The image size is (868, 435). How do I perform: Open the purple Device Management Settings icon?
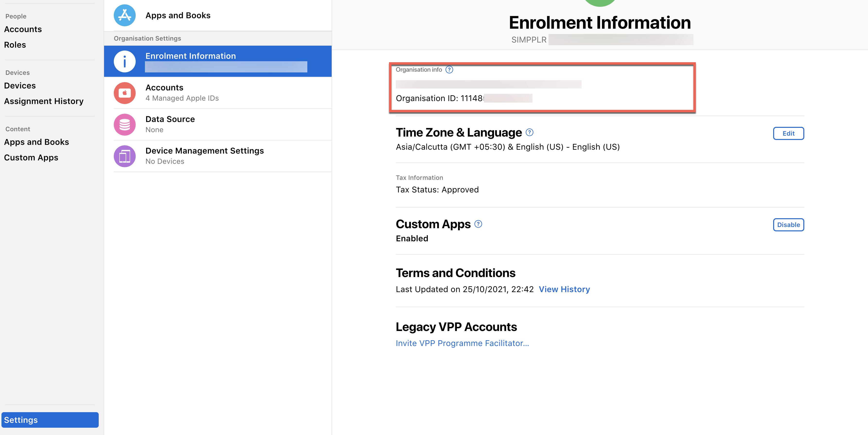point(125,156)
